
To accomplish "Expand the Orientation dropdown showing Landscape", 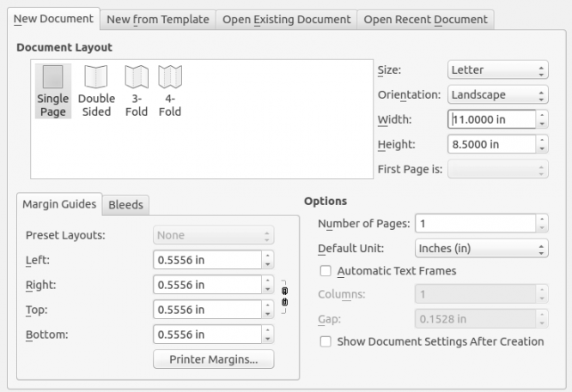I will click(x=497, y=95).
